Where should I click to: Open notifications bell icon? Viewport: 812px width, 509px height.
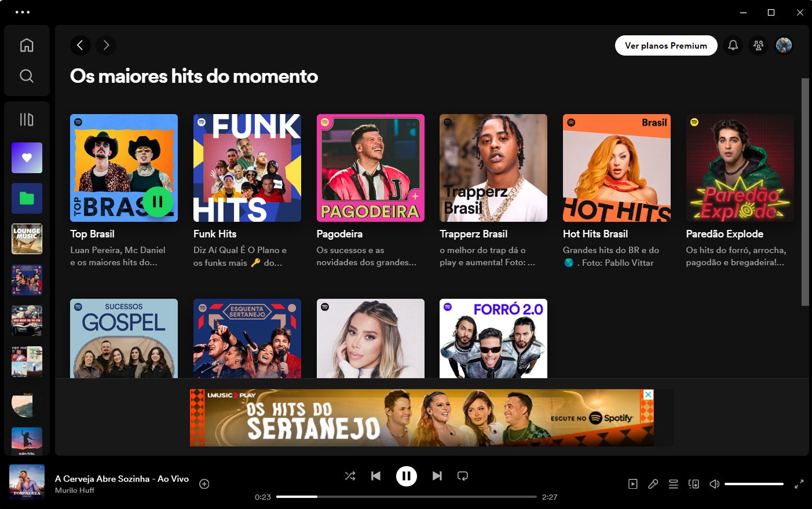733,45
